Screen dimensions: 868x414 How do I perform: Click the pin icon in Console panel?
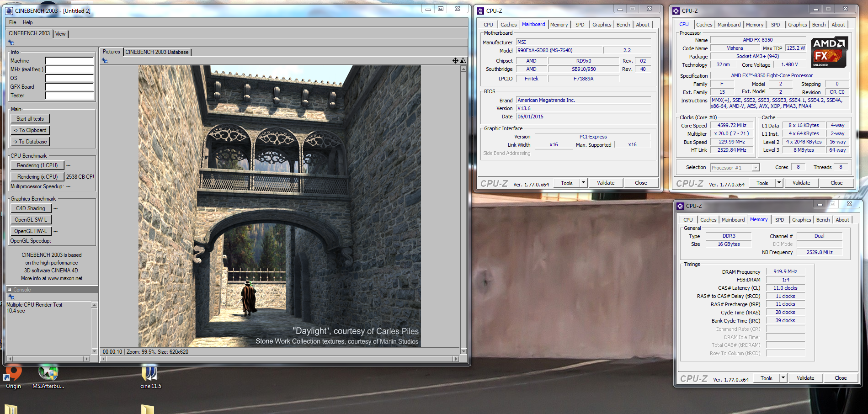point(11,297)
